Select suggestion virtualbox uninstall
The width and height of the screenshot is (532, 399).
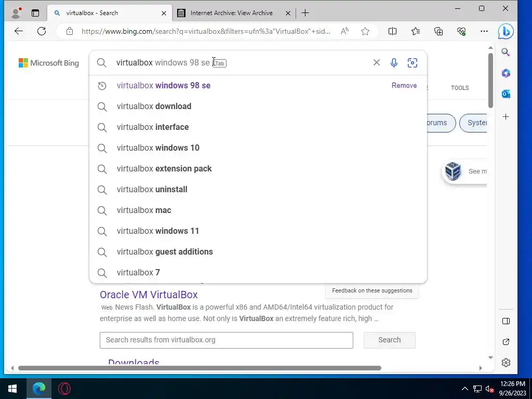pos(258,189)
